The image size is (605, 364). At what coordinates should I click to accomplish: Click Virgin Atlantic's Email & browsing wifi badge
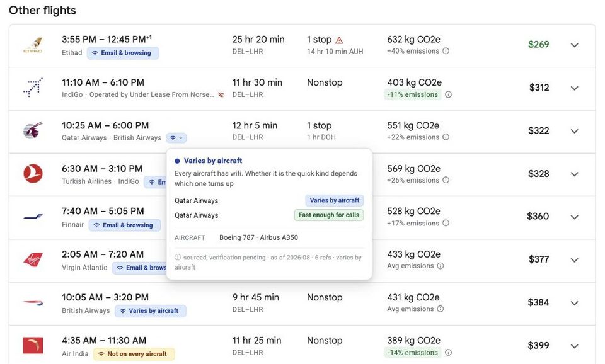(x=139, y=268)
